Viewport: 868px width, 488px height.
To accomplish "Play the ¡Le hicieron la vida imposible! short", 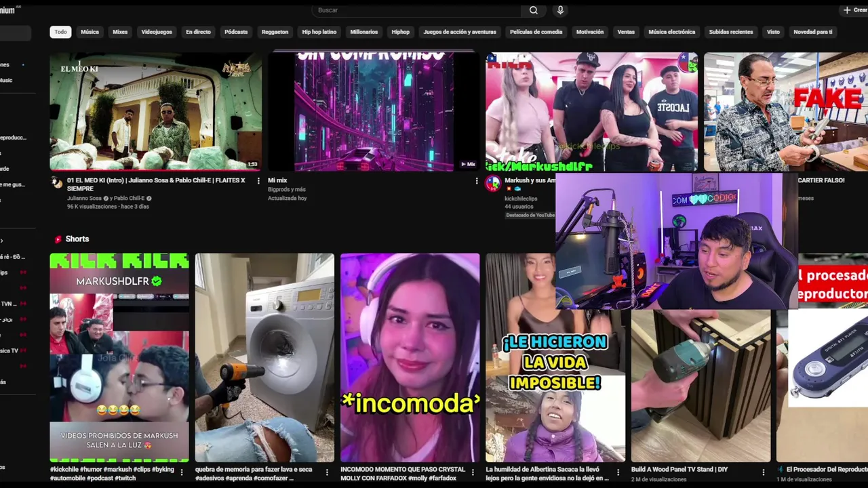I will coord(555,386).
